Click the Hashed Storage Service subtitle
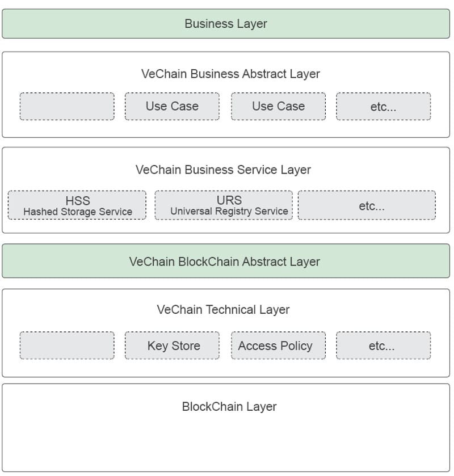Screen dimensions: 454x476 78,212
